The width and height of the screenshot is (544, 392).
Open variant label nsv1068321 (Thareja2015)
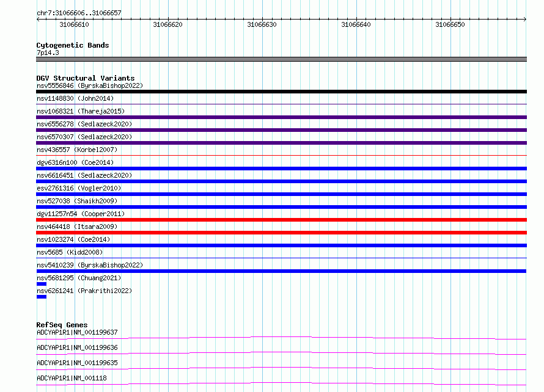click(81, 111)
